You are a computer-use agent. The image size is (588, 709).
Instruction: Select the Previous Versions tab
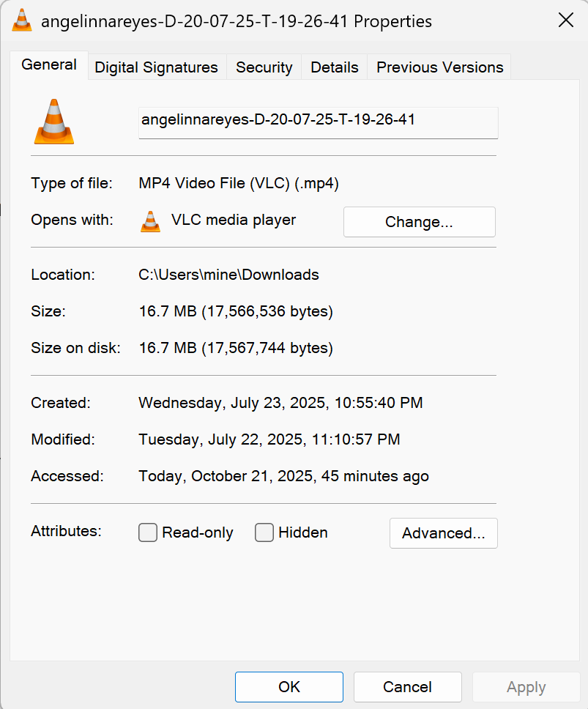coord(440,67)
